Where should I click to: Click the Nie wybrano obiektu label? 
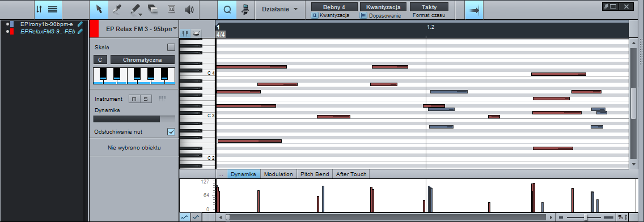[x=134, y=147]
